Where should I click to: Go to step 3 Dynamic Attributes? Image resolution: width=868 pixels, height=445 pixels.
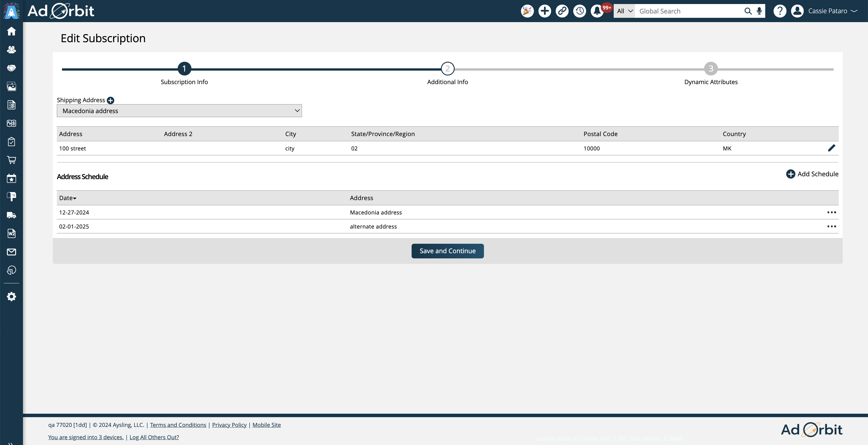(x=711, y=69)
